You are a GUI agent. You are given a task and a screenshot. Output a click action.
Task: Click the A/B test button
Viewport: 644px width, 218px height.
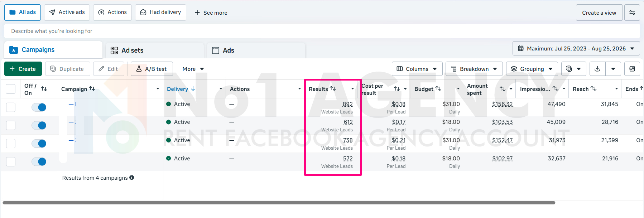(152, 69)
